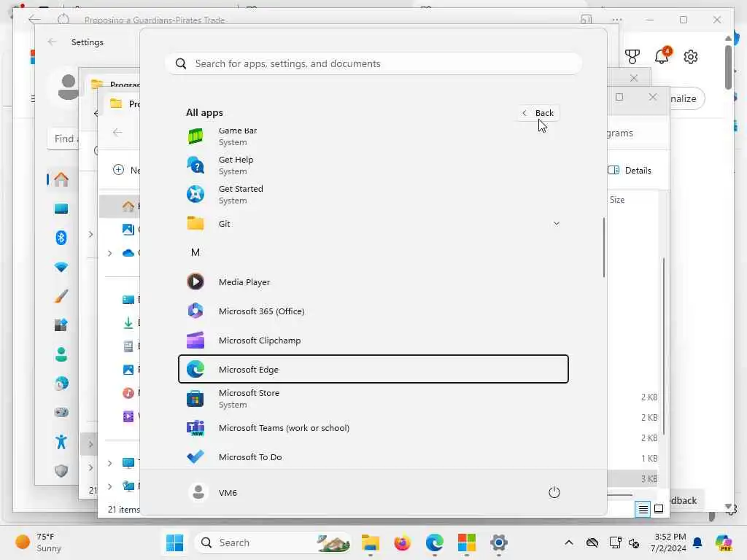Open Gaming in Settings sidebar
Image resolution: width=747 pixels, height=560 pixels.
[x=61, y=413]
